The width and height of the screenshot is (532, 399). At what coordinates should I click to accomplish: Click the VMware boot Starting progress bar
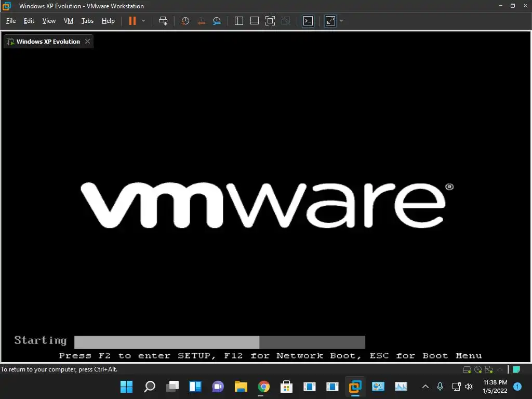[220, 342]
